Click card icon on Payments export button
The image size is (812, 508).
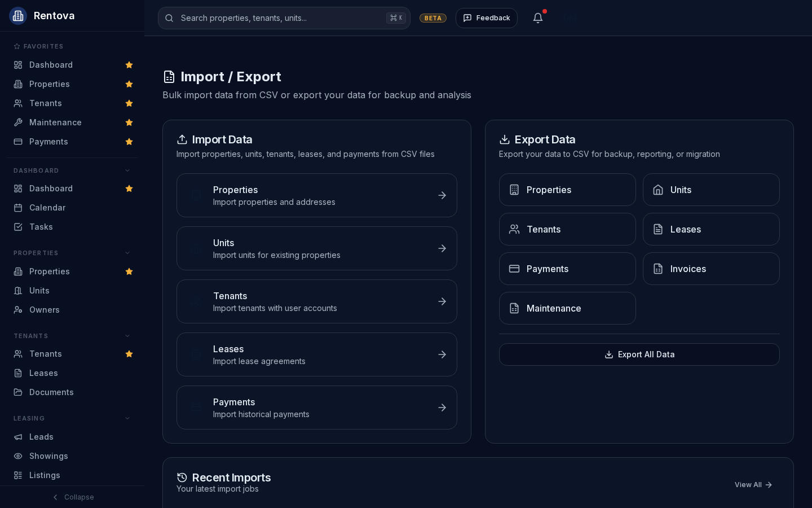point(514,269)
